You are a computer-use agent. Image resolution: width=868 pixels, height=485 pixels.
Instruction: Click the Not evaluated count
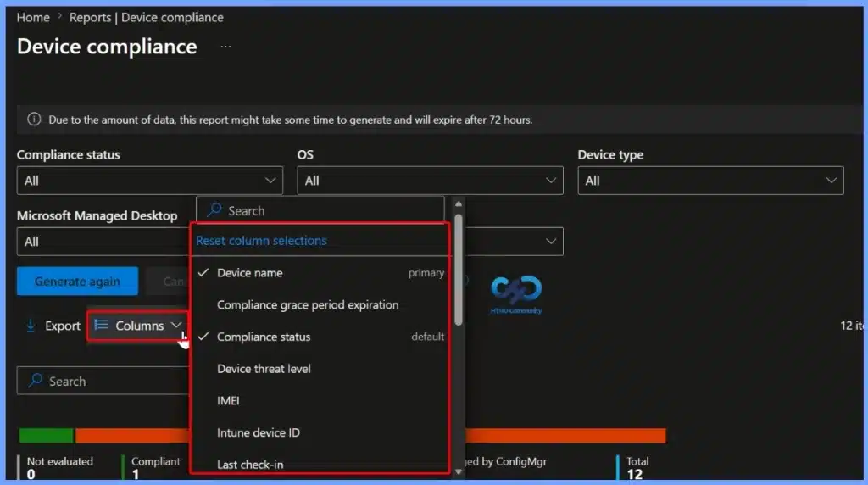pyautogui.click(x=31, y=474)
